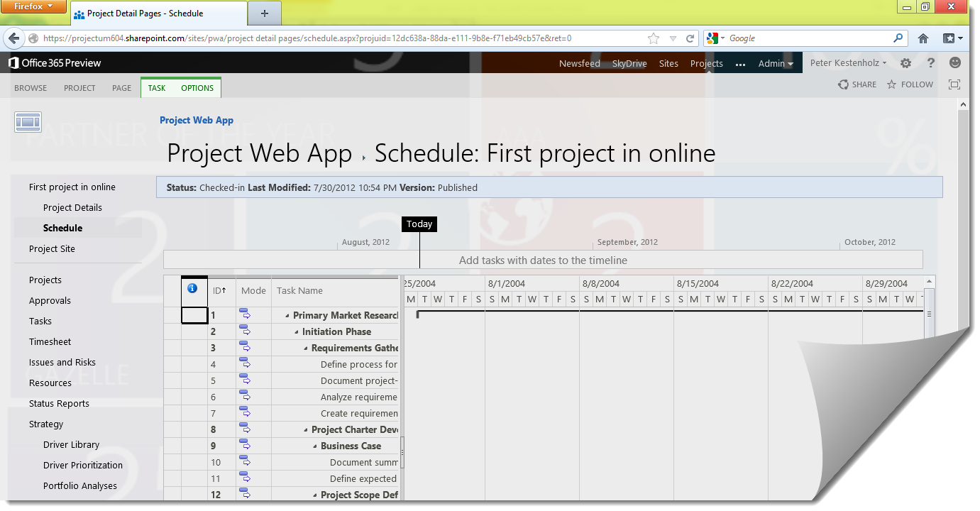Open the URL history dropdown arrow
The height and width of the screenshot is (511, 980).
673,38
